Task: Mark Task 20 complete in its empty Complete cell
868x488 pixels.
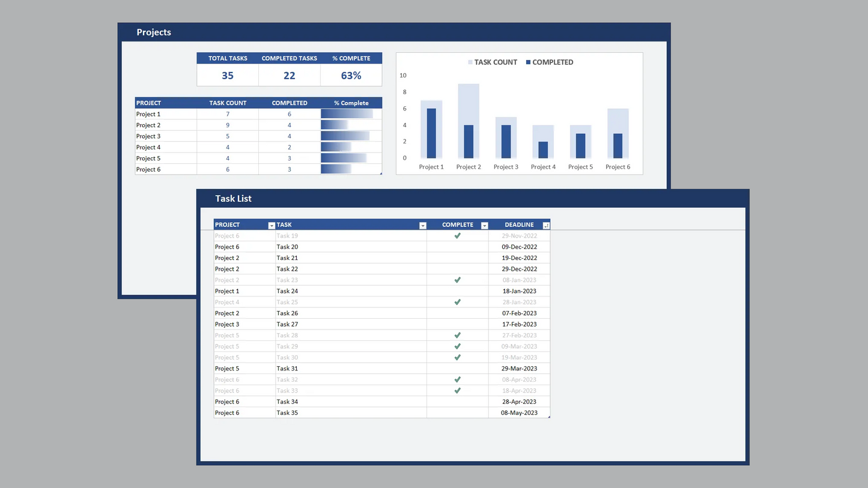Action: point(458,247)
